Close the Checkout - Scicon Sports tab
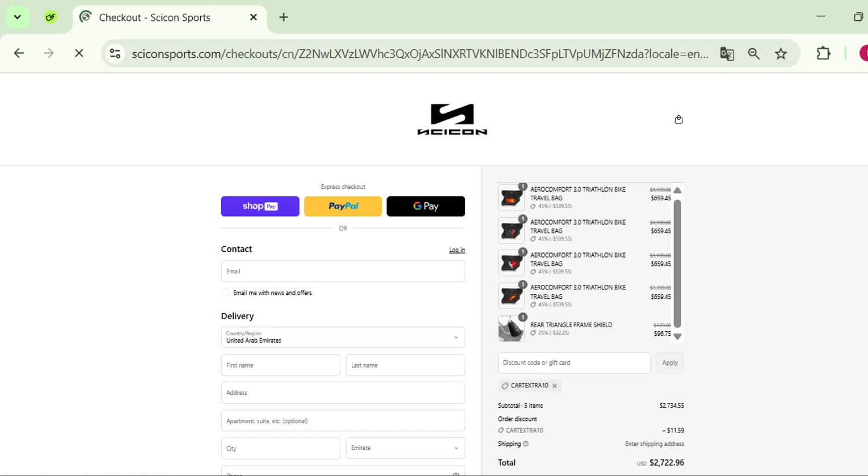This screenshot has width=868, height=476. [x=253, y=17]
